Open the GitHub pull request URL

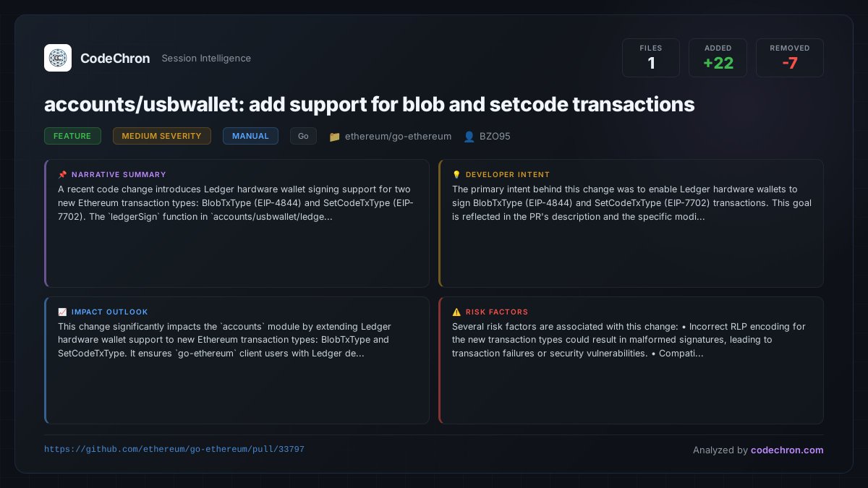tap(174, 449)
